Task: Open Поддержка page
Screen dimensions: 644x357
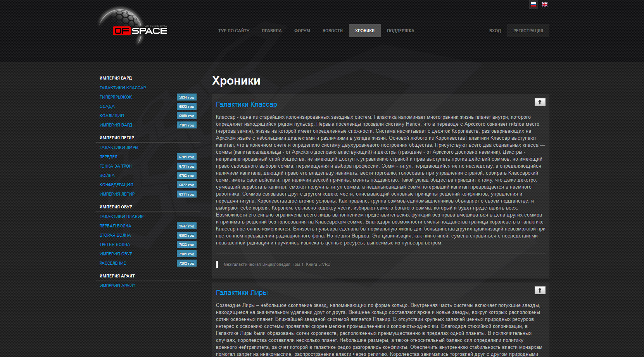Action: click(x=401, y=31)
